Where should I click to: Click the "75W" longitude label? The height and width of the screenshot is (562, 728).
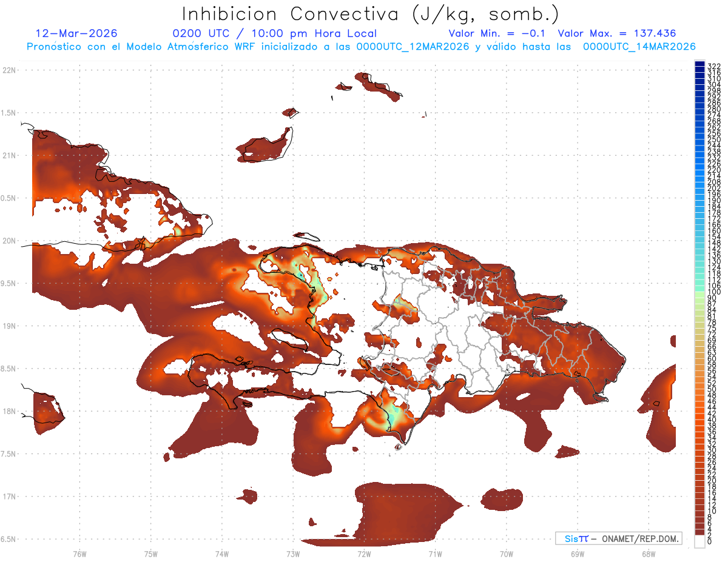pyautogui.click(x=150, y=554)
